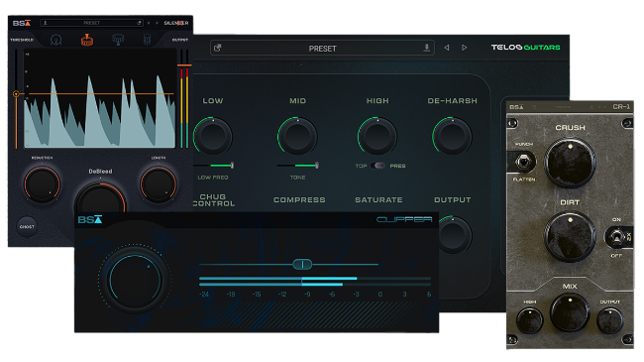
Task: Go to next preset in Telos Guitars
Action: 464,48
